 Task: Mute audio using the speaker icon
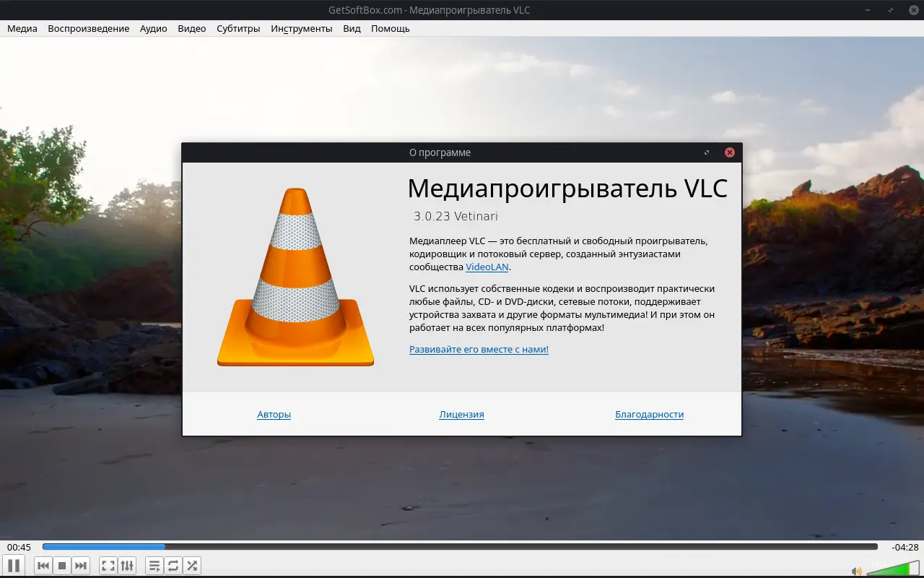(x=857, y=571)
